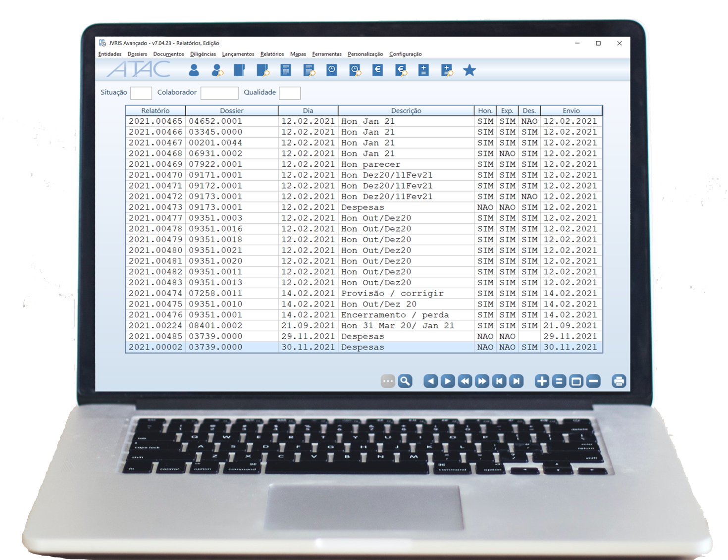Click the magnifier search button below the table
The height and width of the screenshot is (560, 728).
click(405, 381)
